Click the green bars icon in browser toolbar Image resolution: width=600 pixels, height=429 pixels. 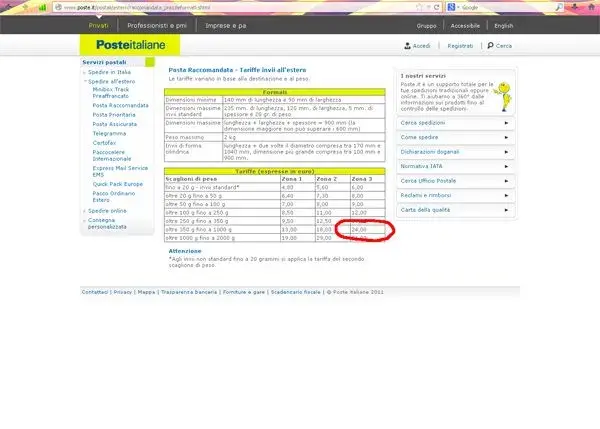[x=42, y=7]
